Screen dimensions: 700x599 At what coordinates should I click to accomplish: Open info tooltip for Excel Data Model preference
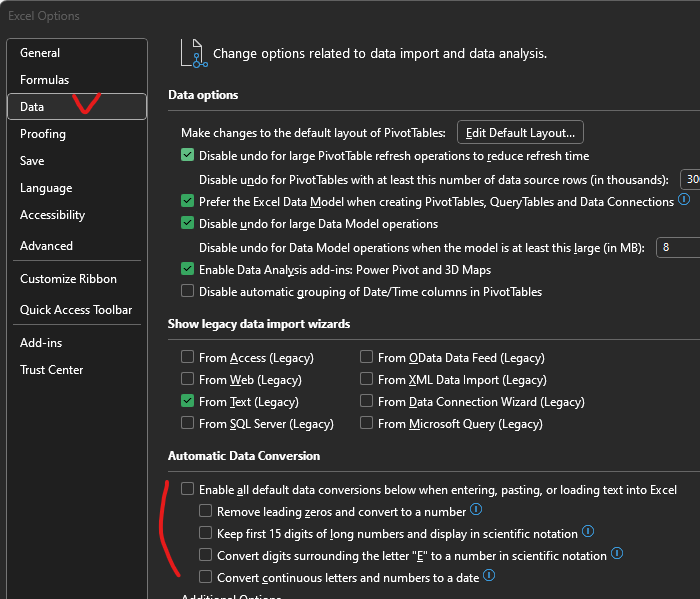point(684,199)
